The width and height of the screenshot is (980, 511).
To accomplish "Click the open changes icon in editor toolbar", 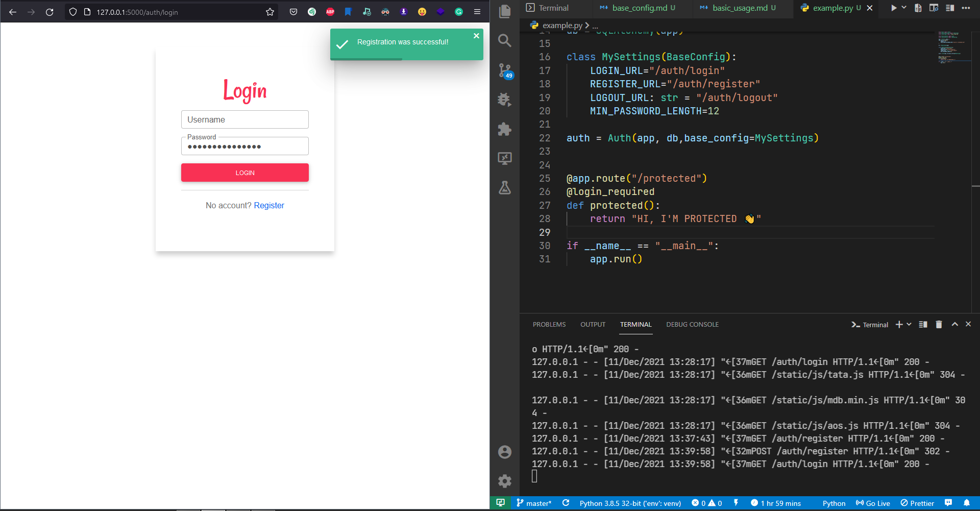I will point(918,8).
